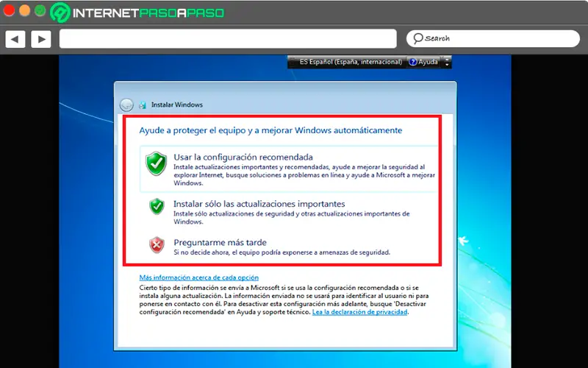Click the red shield X icon
The image size is (588, 368).
tap(157, 245)
